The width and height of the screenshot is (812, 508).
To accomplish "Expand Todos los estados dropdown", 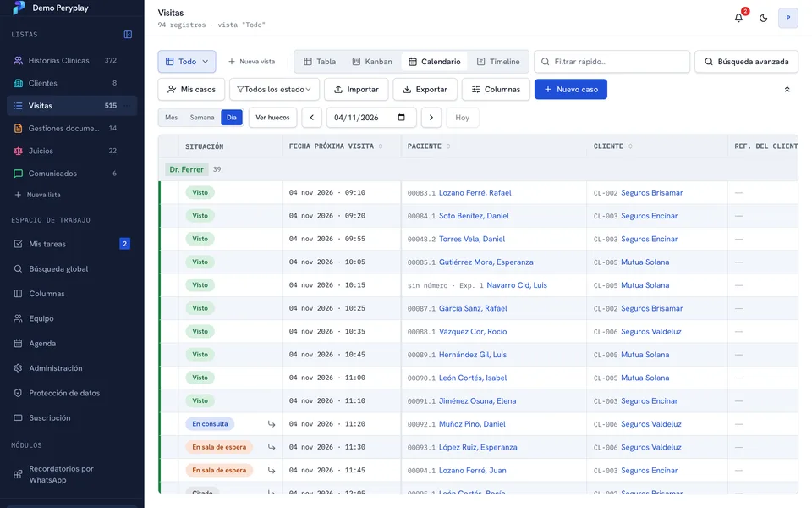I will pyautogui.click(x=274, y=89).
